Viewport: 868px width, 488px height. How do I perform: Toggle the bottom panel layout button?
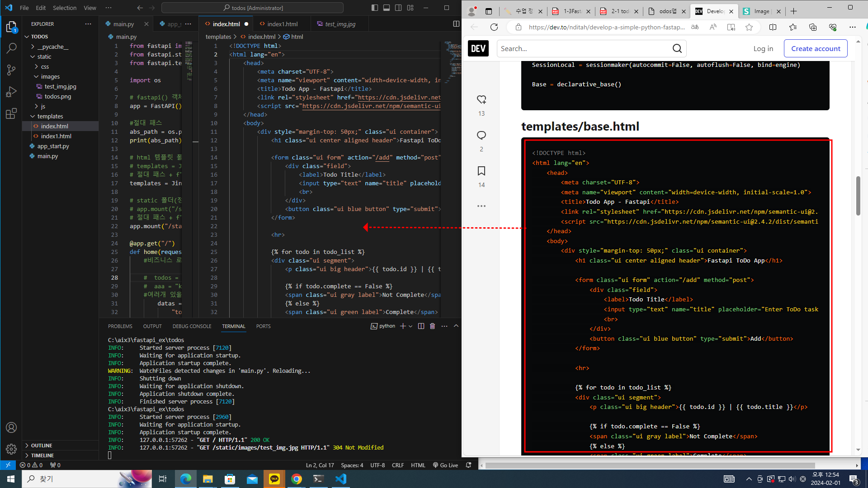tap(387, 8)
